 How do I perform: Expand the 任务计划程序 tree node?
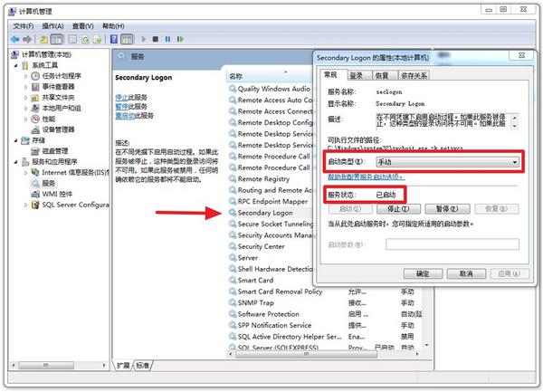[26, 76]
